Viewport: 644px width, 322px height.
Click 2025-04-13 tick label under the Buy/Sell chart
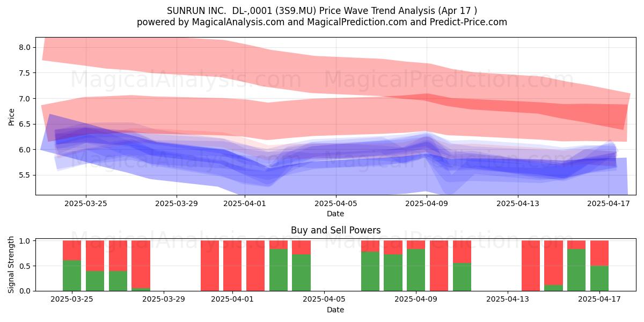(508, 299)
